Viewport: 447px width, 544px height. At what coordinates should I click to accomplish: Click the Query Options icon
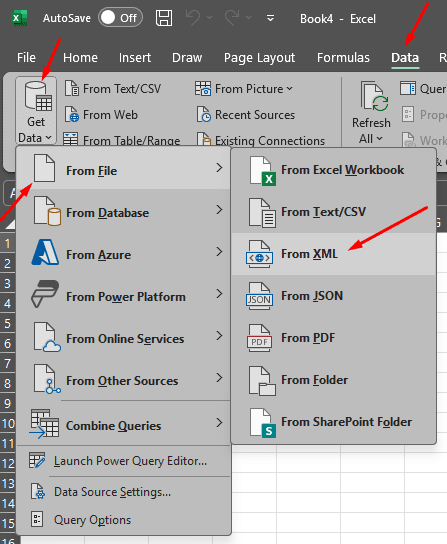click(x=37, y=519)
